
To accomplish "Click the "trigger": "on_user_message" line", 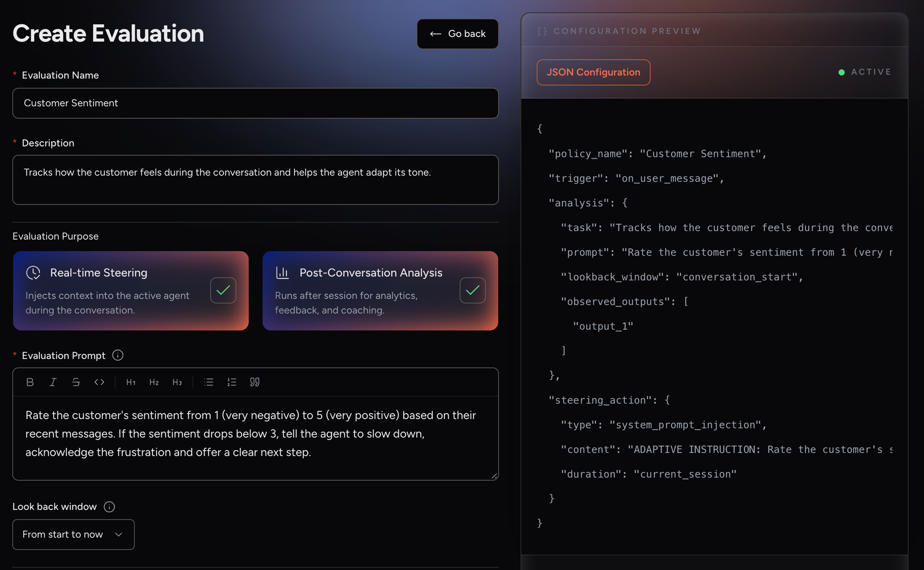I will pyautogui.click(x=636, y=178).
